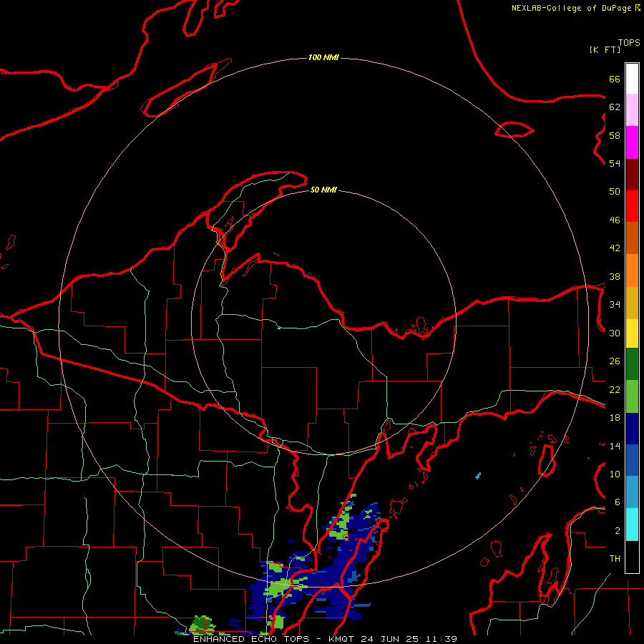
Task: Select the light pink legend swatch
Action: (x=632, y=109)
